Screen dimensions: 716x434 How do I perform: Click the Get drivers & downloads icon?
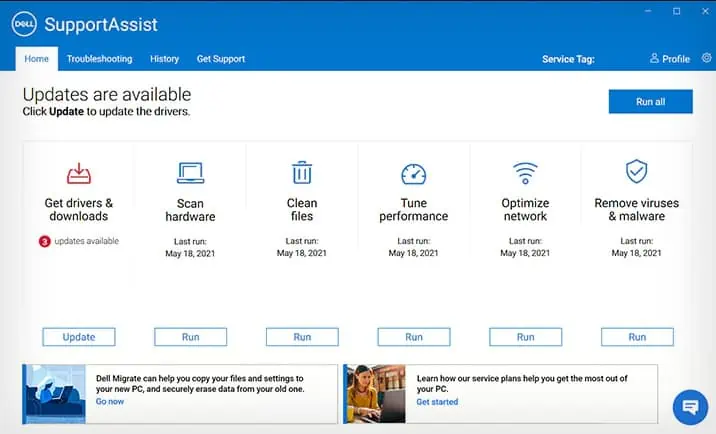point(79,174)
